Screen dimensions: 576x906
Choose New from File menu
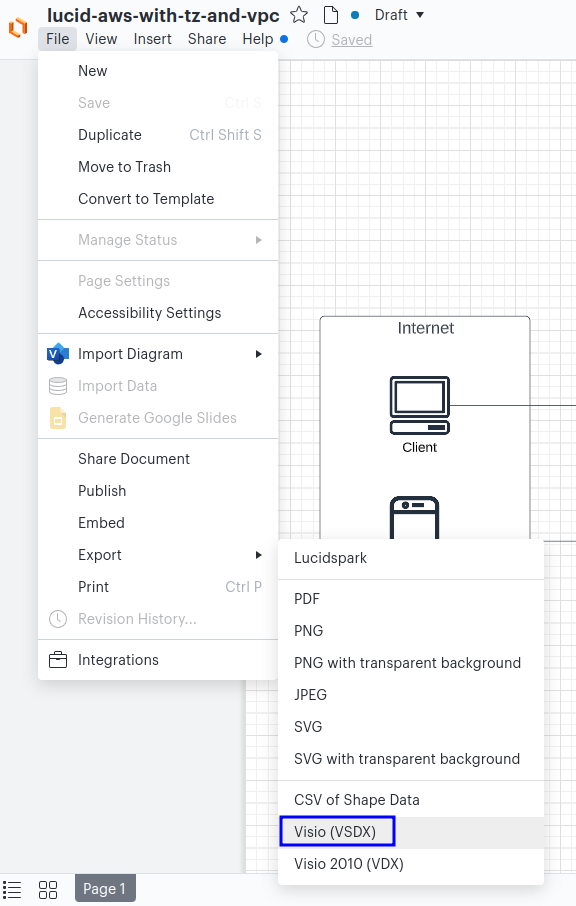pos(158,70)
